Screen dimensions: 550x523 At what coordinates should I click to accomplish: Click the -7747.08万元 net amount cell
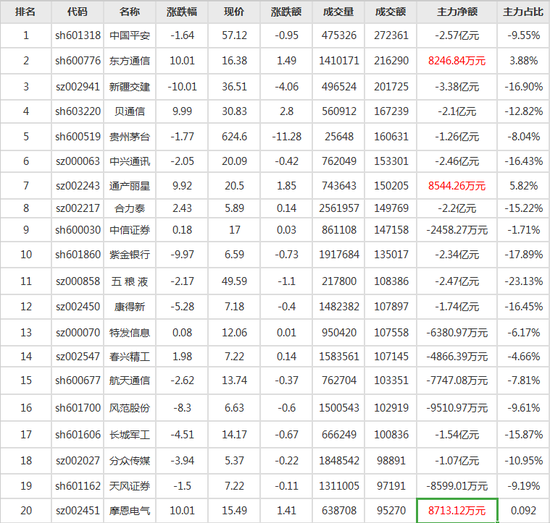(457, 381)
